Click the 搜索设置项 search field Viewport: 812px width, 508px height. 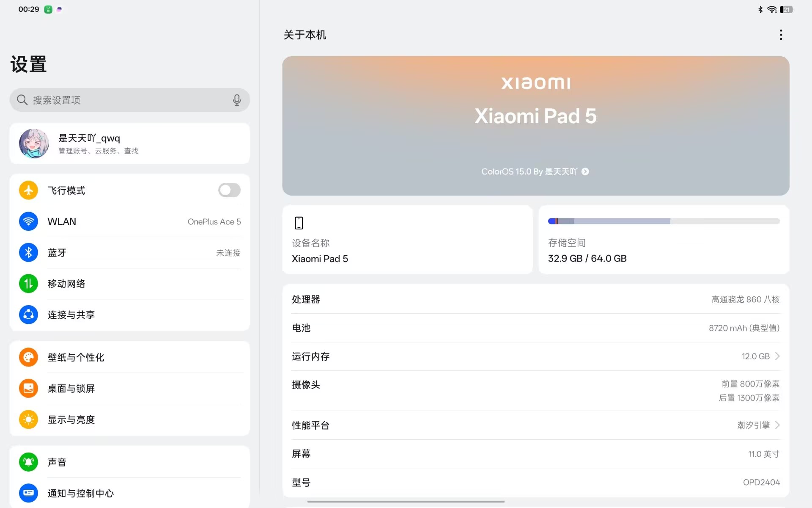(x=130, y=100)
